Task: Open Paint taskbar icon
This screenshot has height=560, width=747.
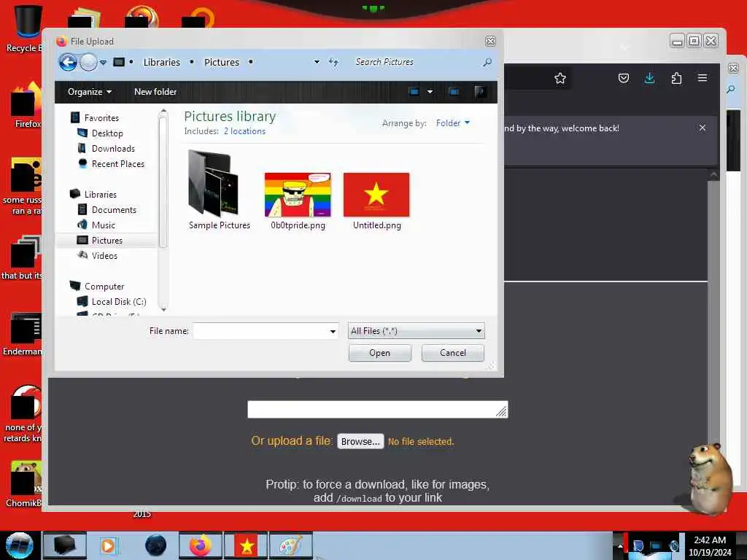Action: pos(290,545)
